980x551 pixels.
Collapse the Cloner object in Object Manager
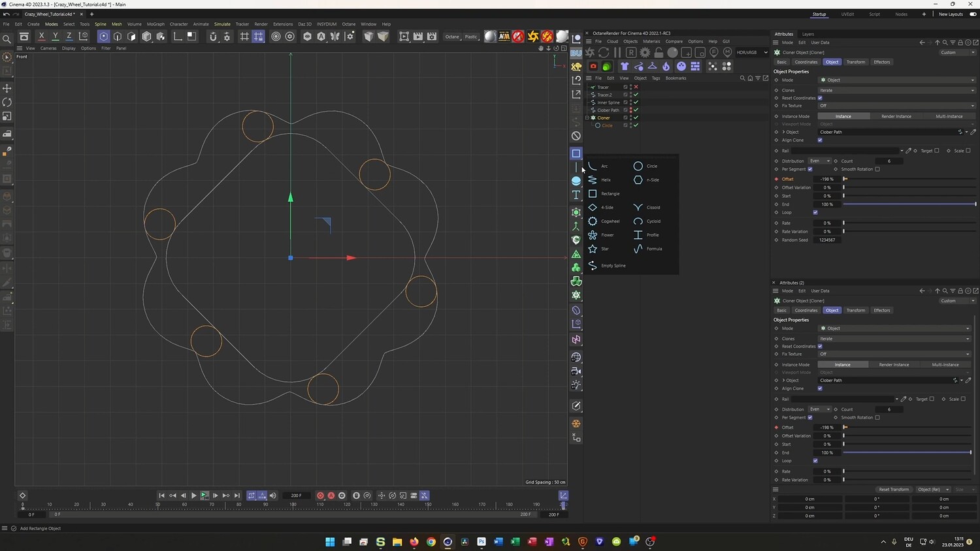pyautogui.click(x=587, y=118)
